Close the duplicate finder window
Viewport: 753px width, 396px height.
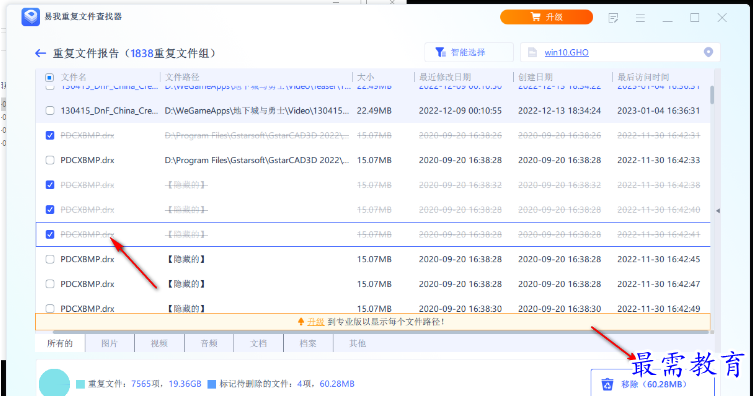point(722,18)
